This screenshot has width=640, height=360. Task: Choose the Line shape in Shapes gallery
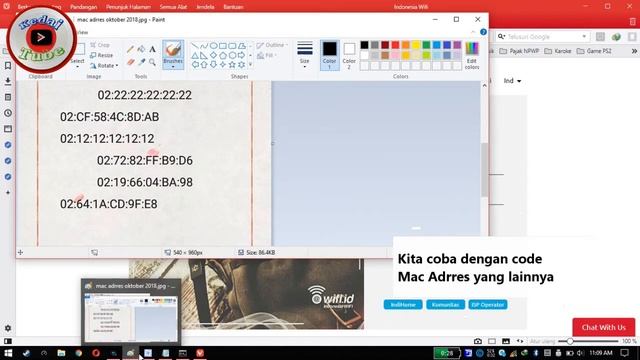click(x=195, y=46)
